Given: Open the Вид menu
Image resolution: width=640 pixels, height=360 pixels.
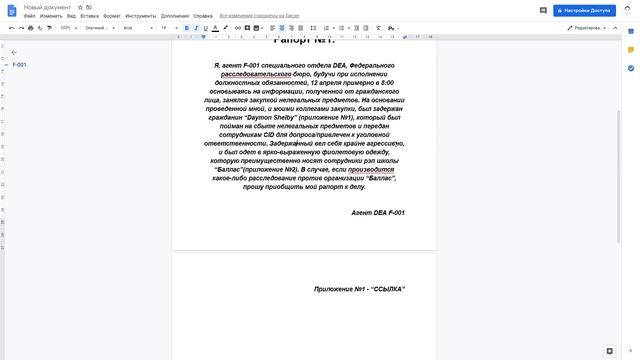Looking at the screenshot, I should 71,16.
